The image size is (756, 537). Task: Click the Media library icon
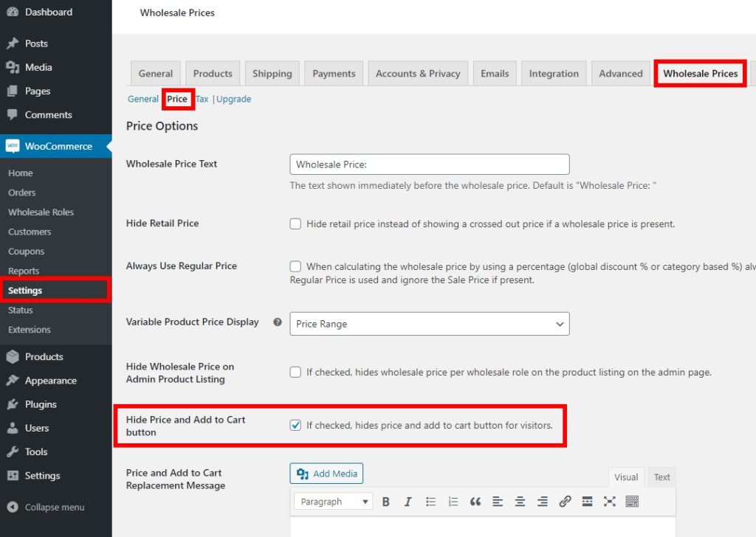13,67
